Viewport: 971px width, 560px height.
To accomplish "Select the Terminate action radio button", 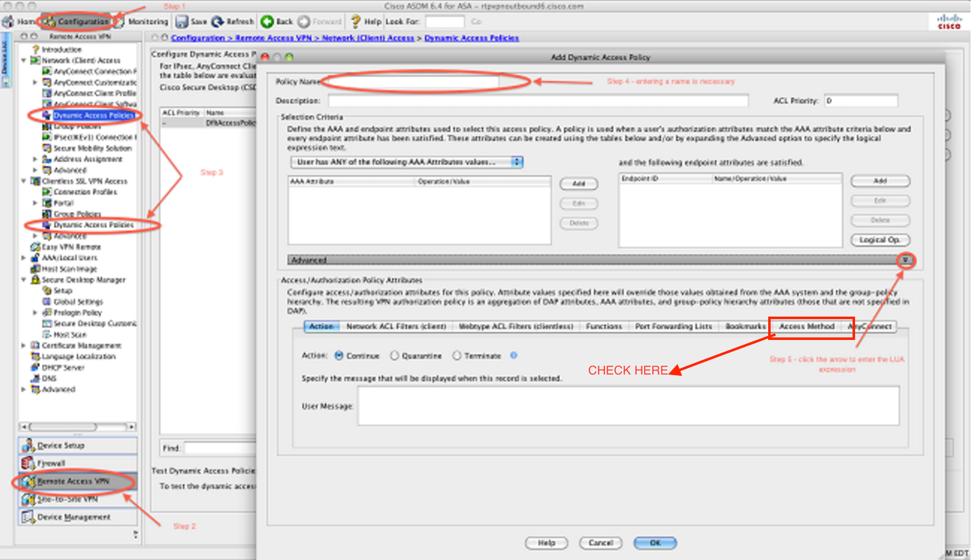I will pyautogui.click(x=457, y=356).
